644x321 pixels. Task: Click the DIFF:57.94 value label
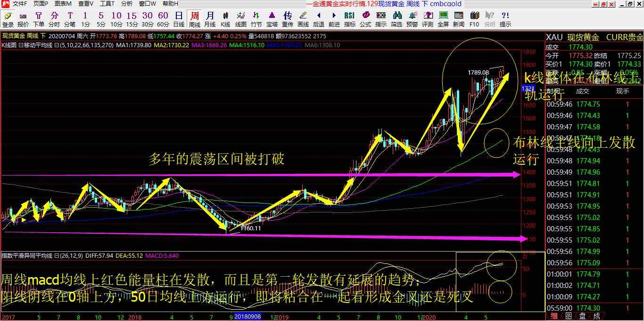(99, 256)
